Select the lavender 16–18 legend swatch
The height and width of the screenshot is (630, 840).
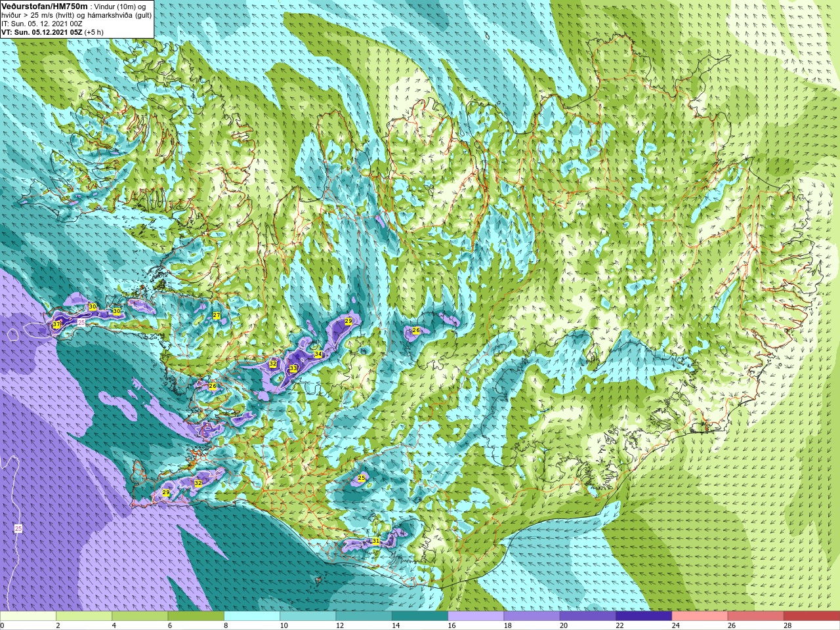476,616
